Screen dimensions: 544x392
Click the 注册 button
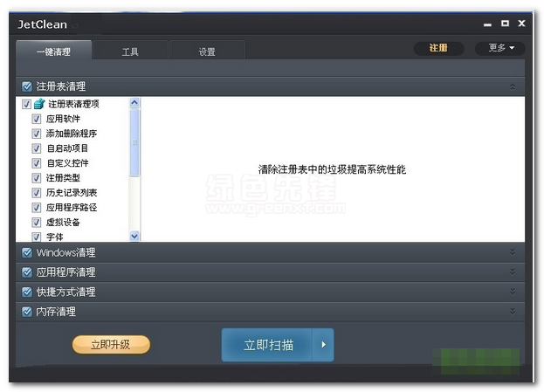click(438, 48)
